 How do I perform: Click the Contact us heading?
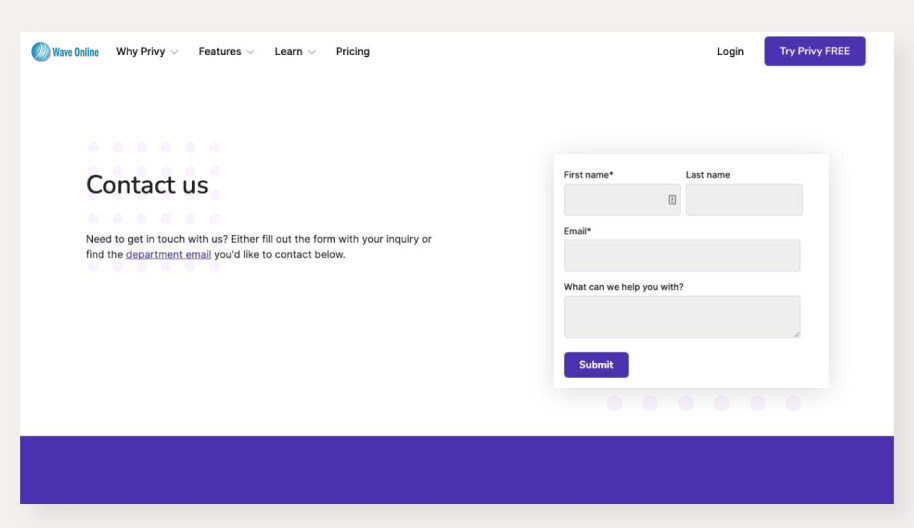click(x=147, y=185)
